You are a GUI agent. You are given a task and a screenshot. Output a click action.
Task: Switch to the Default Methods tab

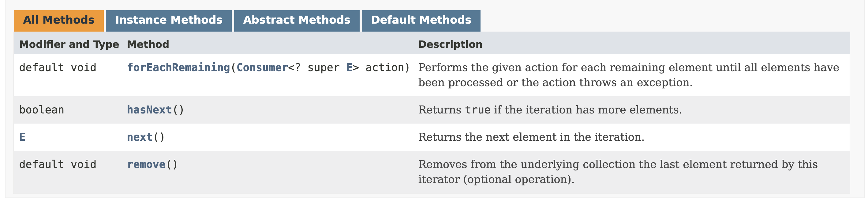(x=421, y=20)
